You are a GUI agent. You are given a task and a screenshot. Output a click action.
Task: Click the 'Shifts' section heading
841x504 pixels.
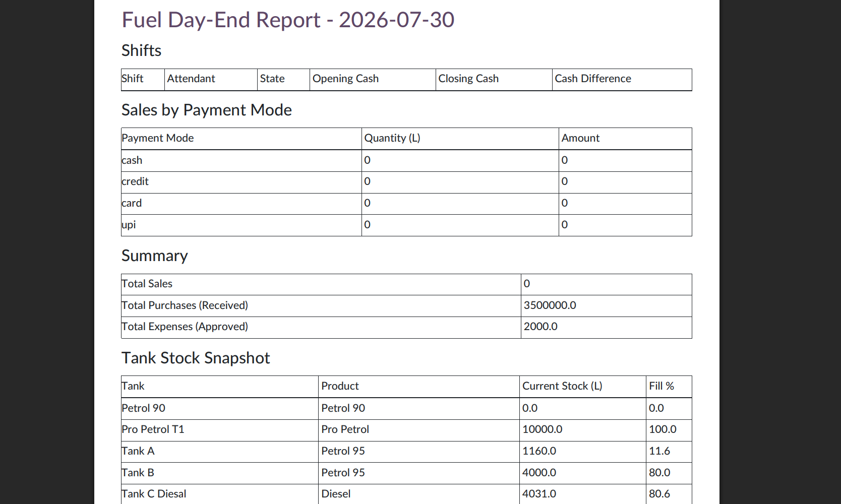[x=141, y=50]
